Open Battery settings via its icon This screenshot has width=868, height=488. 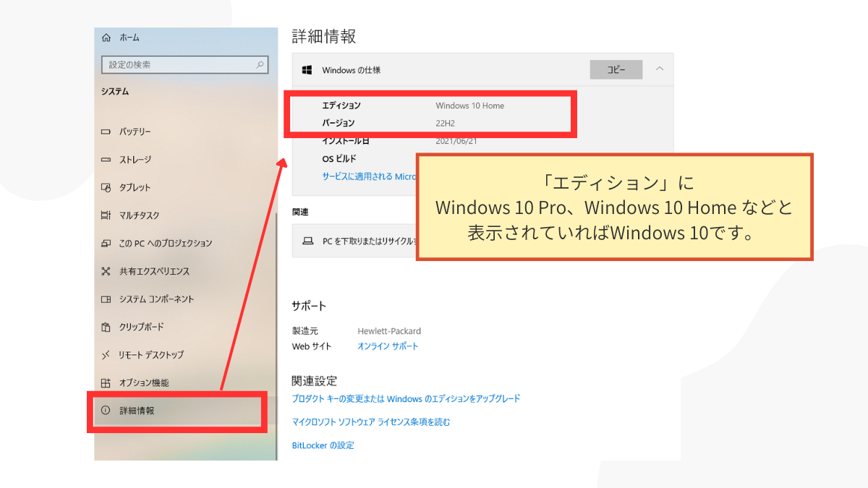coord(106,132)
